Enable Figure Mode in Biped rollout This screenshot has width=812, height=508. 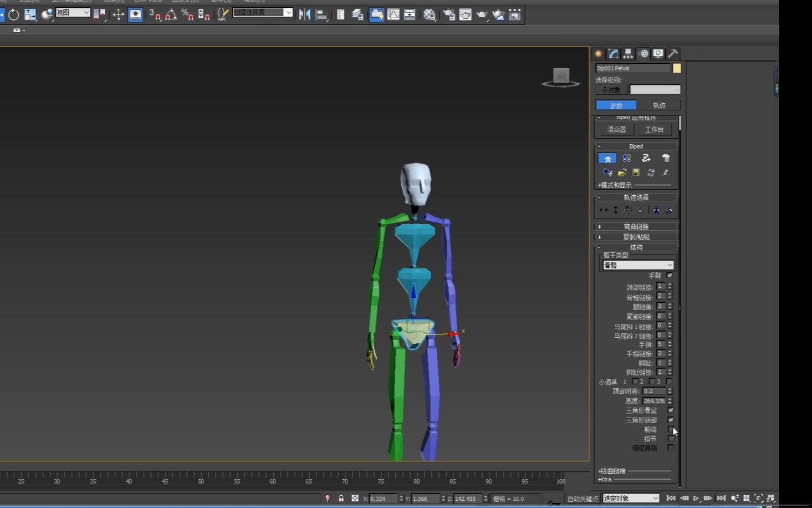[607, 159]
